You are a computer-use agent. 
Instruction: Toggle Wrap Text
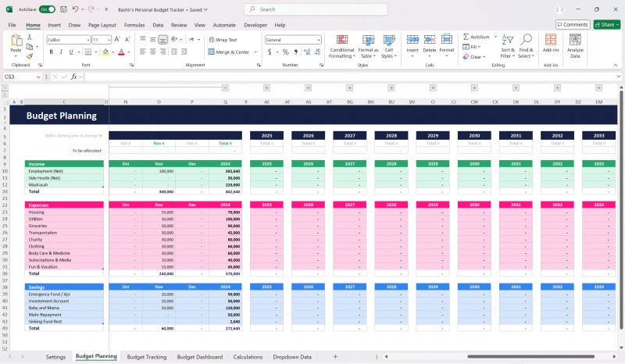pyautogui.click(x=223, y=40)
